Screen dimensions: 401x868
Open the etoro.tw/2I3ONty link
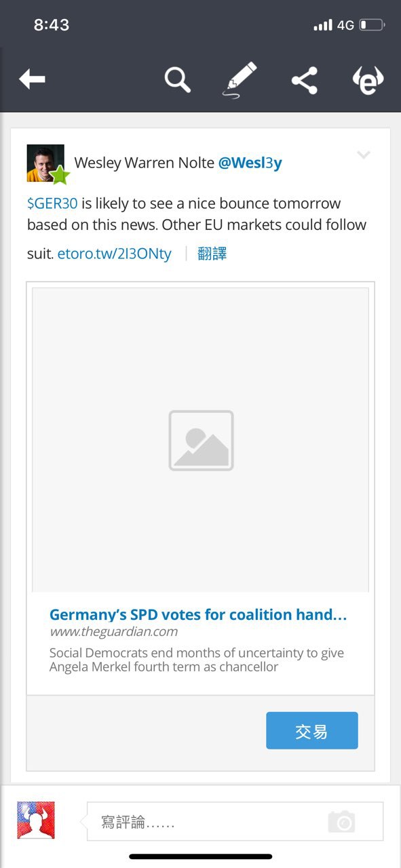[115, 254]
